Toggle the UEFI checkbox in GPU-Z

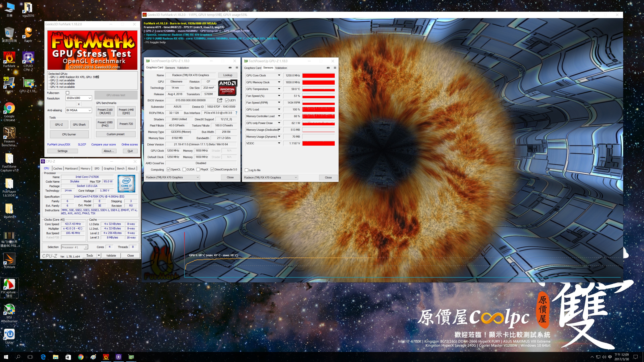click(227, 100)
